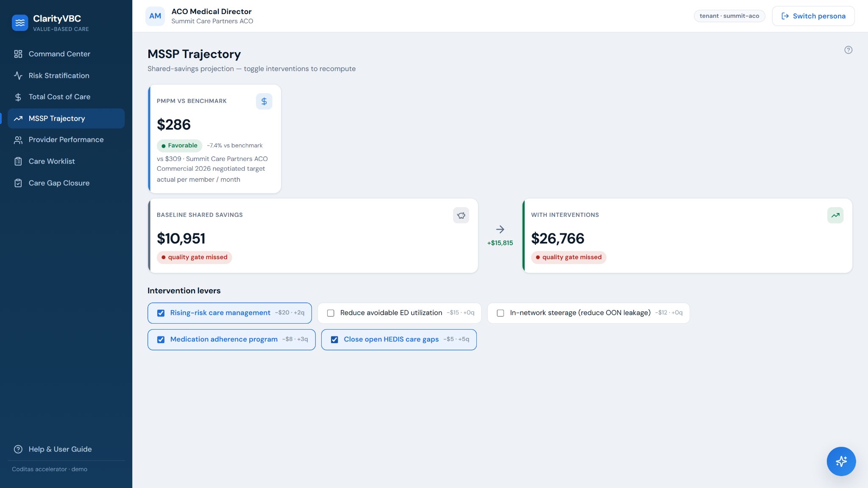Click the -$12 · +0q lever impact text
868x488 pixels.
pos(669,313)
